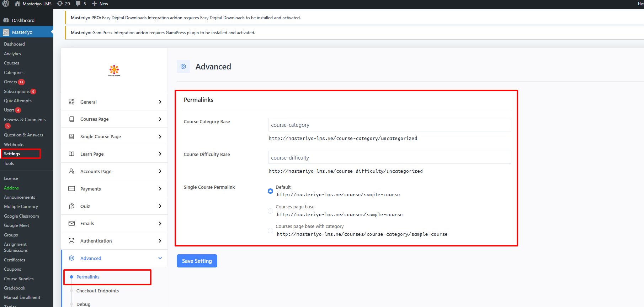Screen dimensions: 644x307
Task: Open Course Bundles in the sidebar
Action: click(19, 279)
